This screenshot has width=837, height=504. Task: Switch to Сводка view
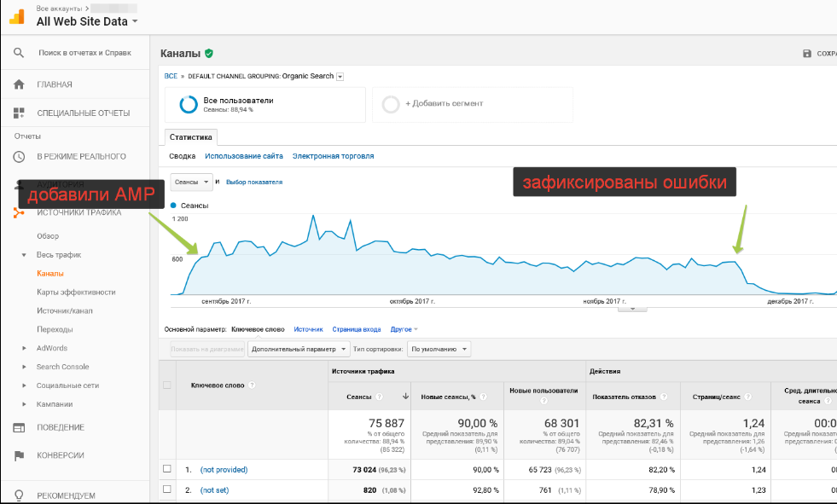(182, 156)
